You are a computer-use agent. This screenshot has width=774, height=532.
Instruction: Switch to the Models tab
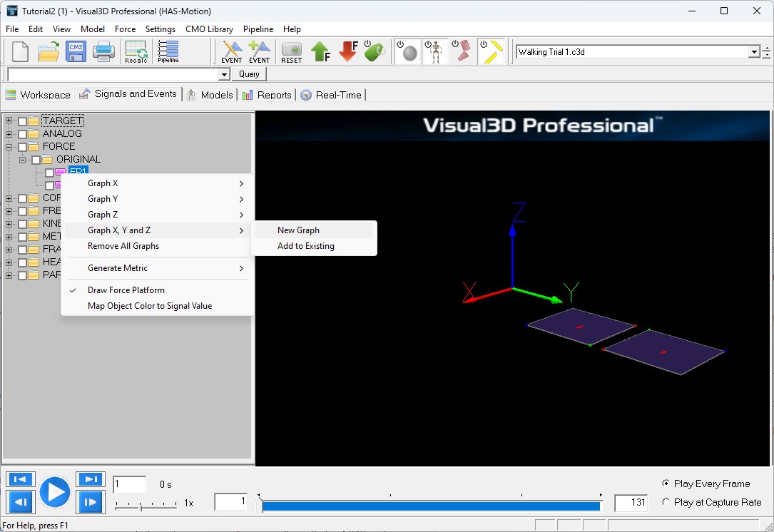(x=210, y=95)
